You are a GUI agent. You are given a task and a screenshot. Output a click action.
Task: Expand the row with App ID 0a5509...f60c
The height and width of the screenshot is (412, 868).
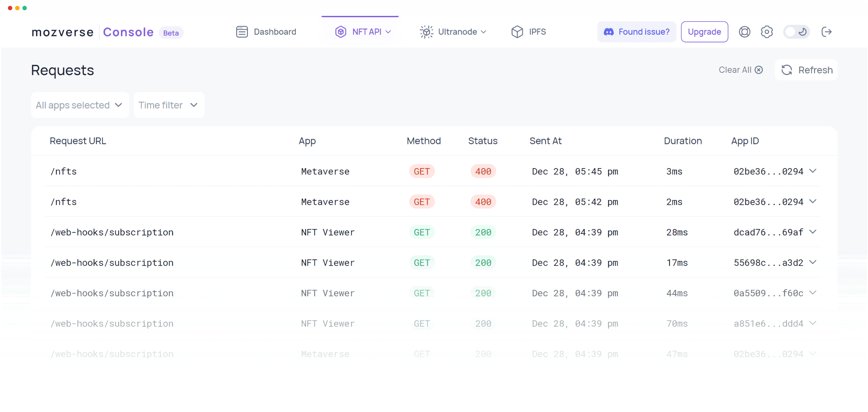(813, 293)
